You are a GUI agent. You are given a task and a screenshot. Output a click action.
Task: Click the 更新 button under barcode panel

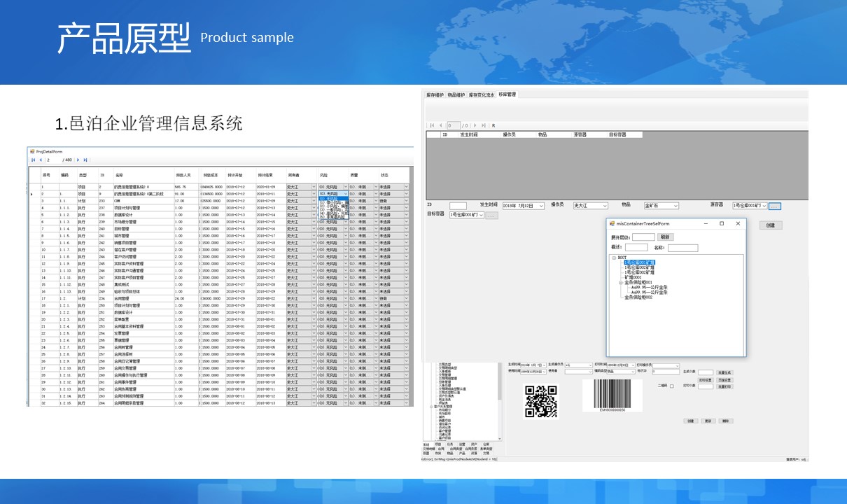tap(708, 421)
